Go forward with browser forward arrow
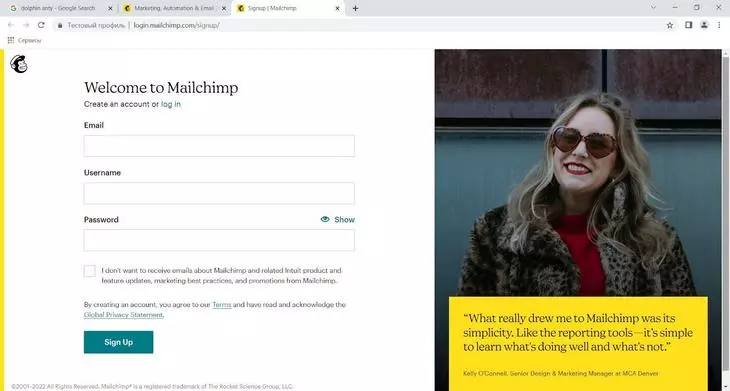This screenshot has width=730, height=391. pos(26,25)
